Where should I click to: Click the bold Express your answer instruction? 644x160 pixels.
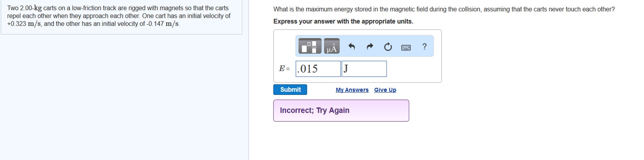click(x=343, y=21)
